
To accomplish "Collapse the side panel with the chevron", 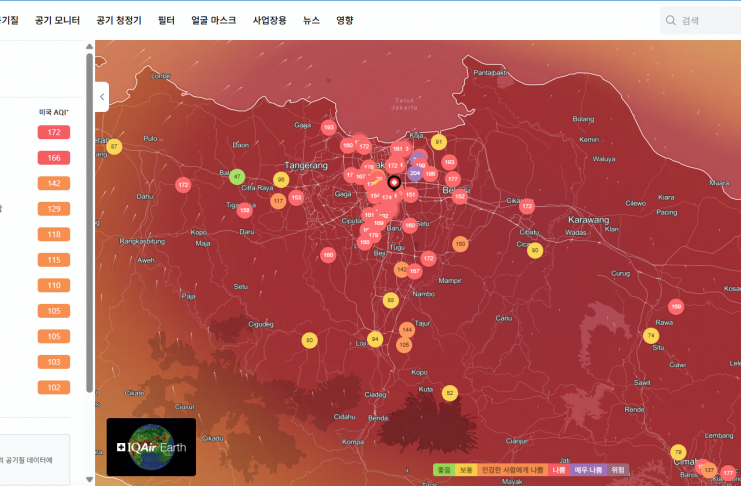I will pos(102,97).
